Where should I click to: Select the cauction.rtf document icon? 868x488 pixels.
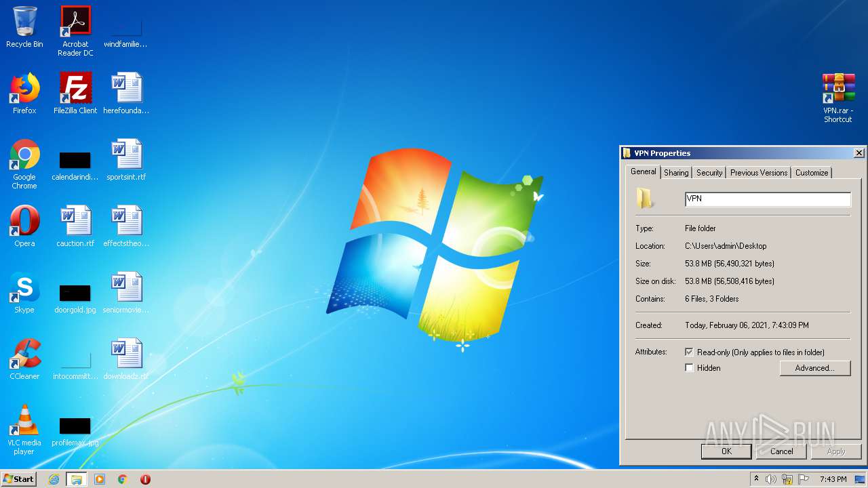click(75, 226)
